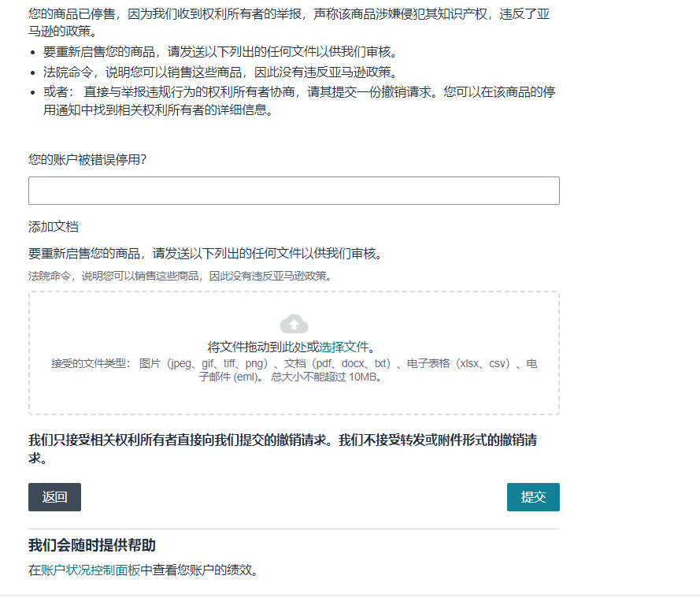Click first bullet 要重新启售您的商品
The width and height of the screenshot is (700, 598).
click(220, 52)
